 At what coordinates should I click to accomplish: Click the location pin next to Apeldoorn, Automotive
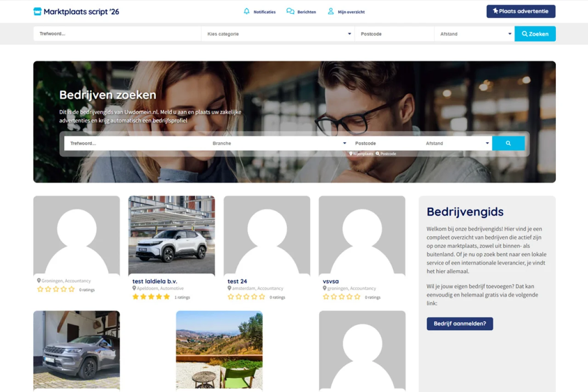[x=133, y=288]
